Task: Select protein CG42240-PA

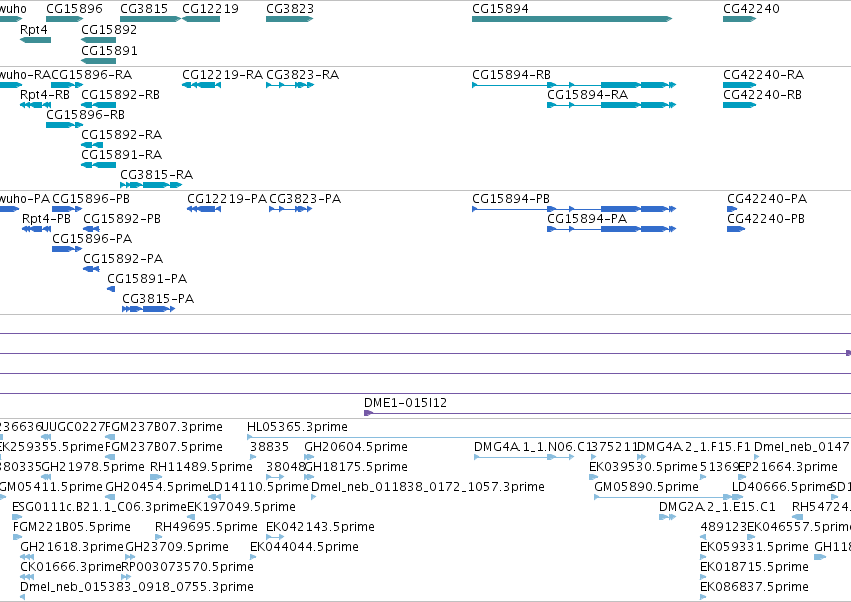Action: coord(732,209)
